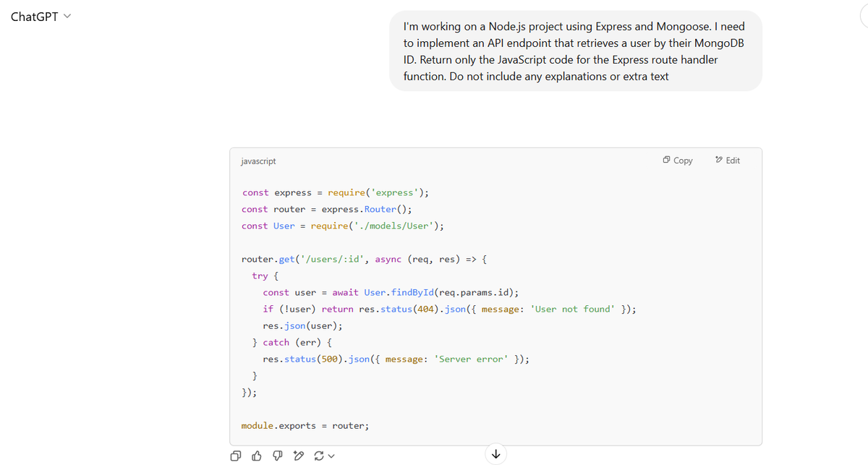
Task: Click the router.get('/users/:id') line
Action: tap(365, 259)
